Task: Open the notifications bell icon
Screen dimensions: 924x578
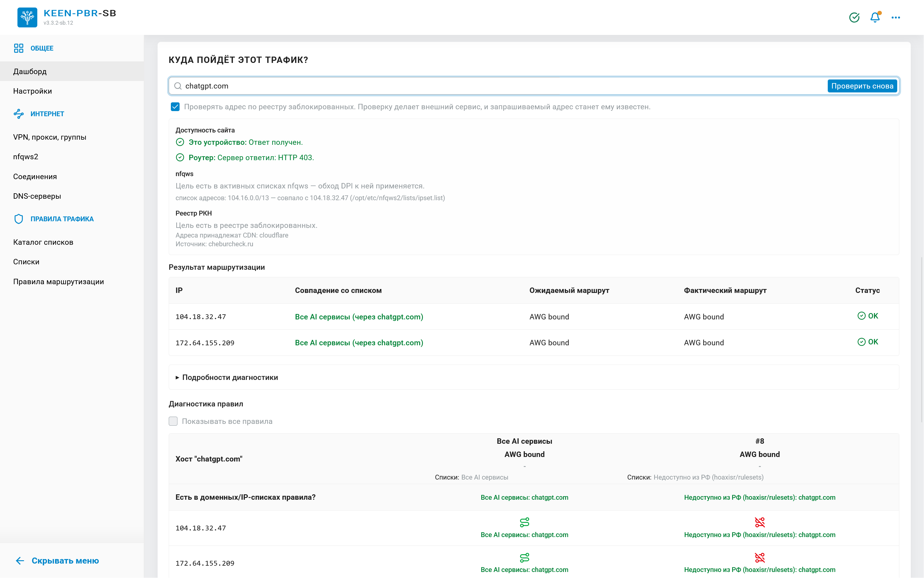Action: (875, 17)
